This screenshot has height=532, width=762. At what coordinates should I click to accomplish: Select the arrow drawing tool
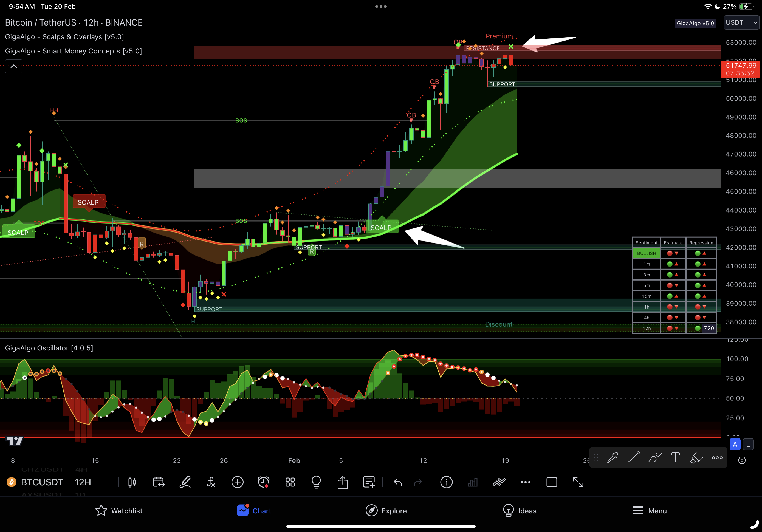coord(613,458)
